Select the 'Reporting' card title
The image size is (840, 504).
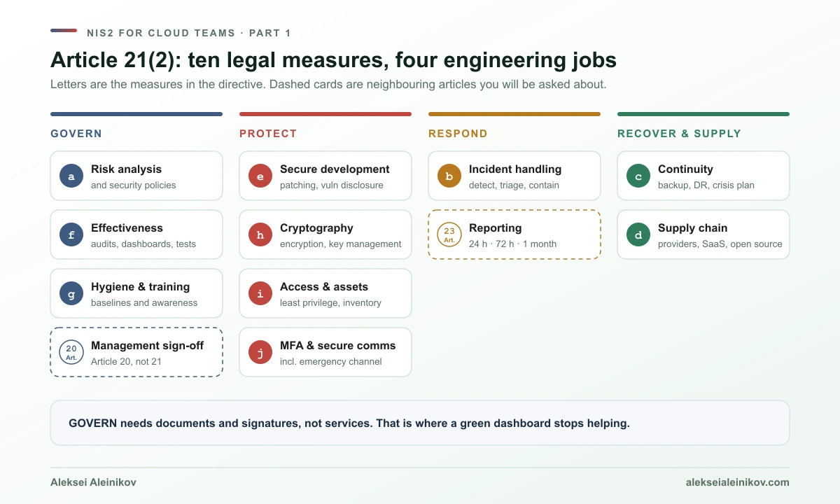(495, 228)
